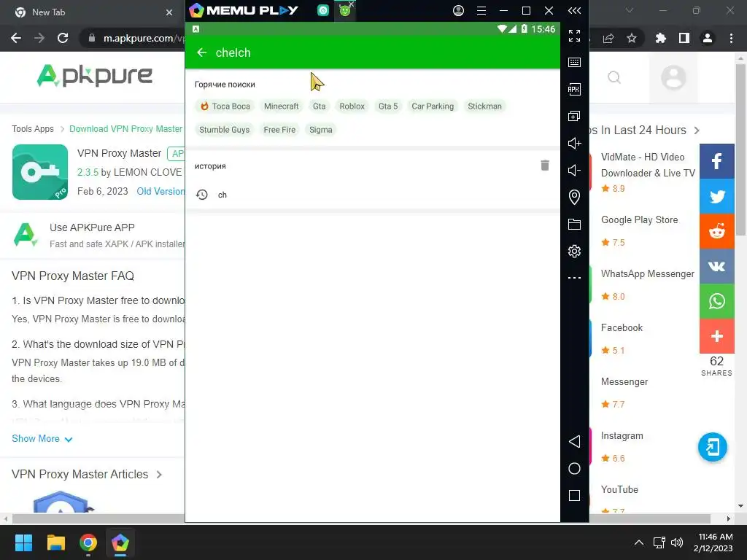Open WhatsApp Messenger entry

[648, 274]
